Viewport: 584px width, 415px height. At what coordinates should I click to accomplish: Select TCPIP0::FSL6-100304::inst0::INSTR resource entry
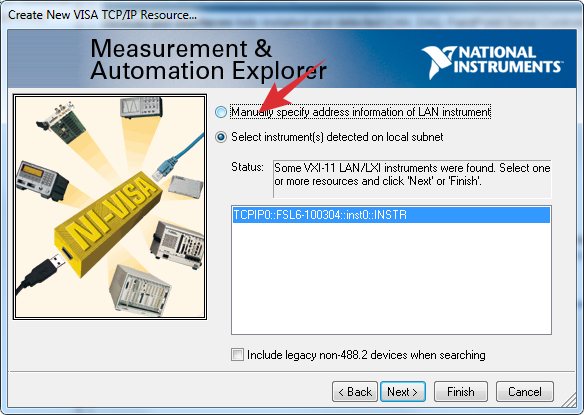(391, 215)
